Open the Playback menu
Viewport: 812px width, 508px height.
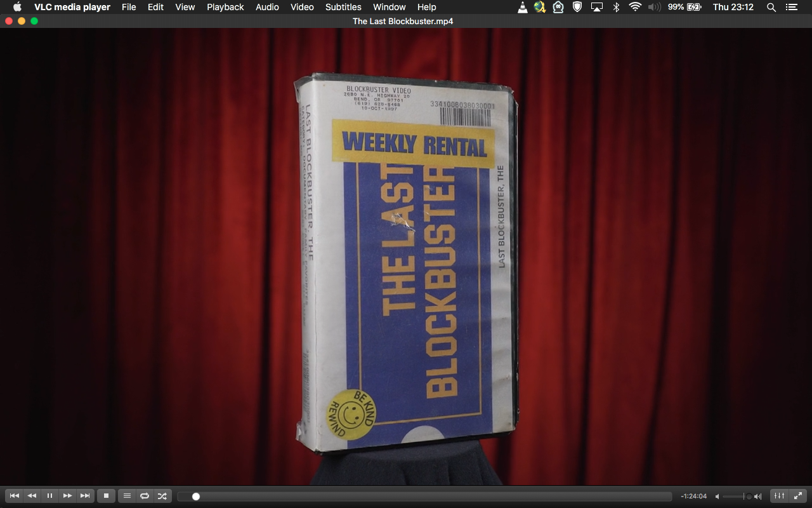click(225, 7)
